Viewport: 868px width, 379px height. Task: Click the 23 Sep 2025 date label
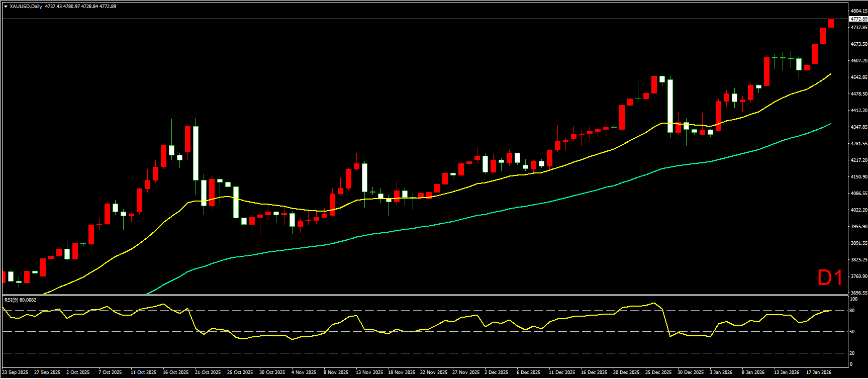(x=15, y=372)
